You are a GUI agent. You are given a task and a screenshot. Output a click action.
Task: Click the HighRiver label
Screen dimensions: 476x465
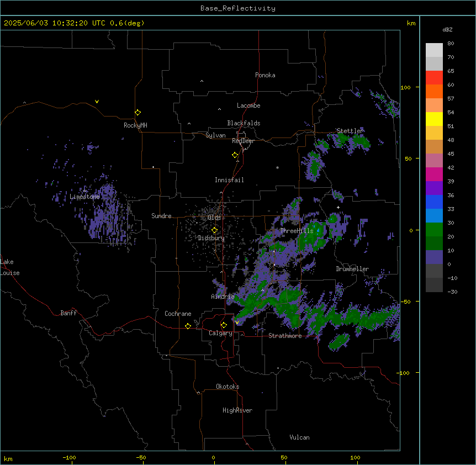pyautogui.click(x=237, y=410)
